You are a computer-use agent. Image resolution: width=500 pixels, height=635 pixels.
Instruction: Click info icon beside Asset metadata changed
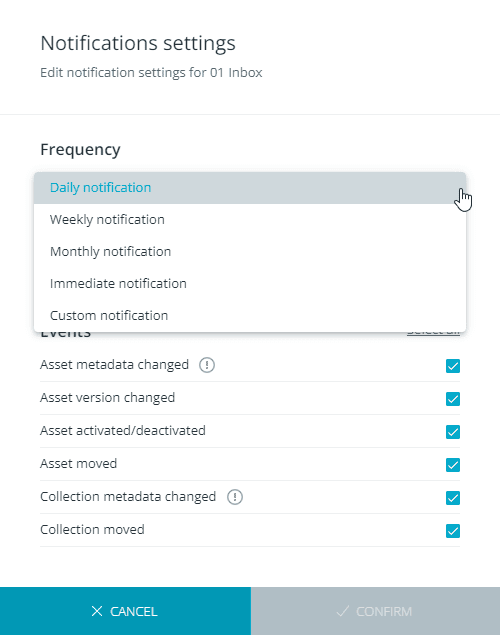coord(206,365)
